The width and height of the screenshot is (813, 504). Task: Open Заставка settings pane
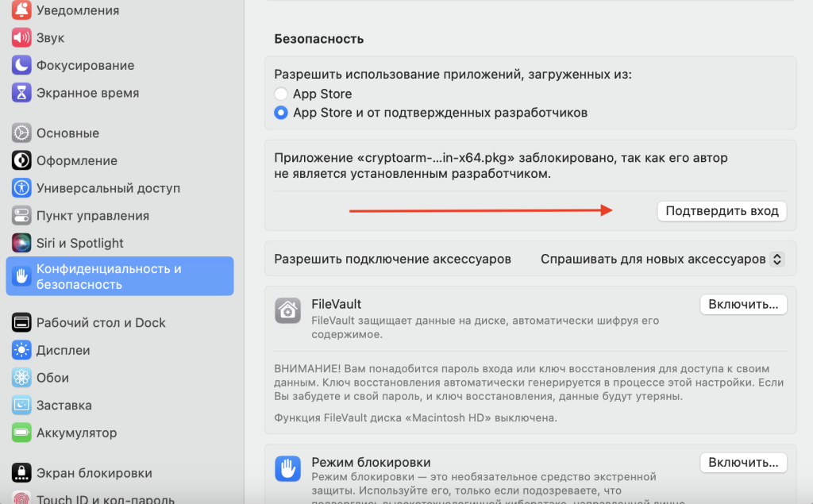[120, 405]
